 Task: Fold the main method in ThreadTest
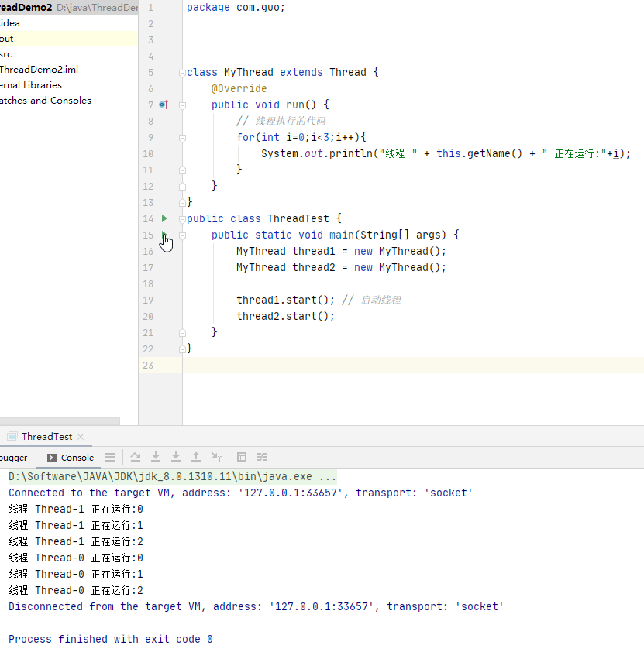click(182, 235)
